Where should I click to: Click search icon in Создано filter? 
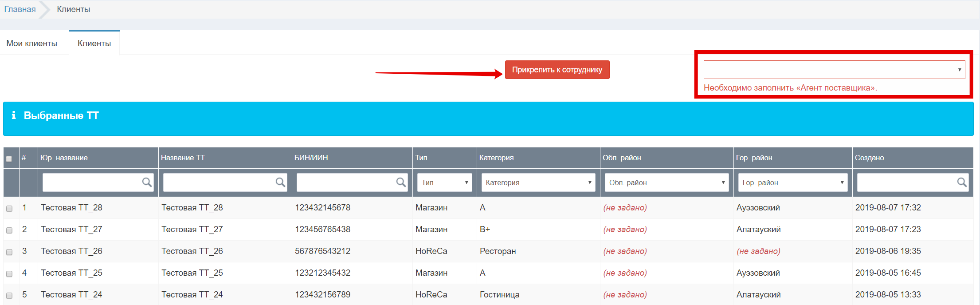(962, 182)
